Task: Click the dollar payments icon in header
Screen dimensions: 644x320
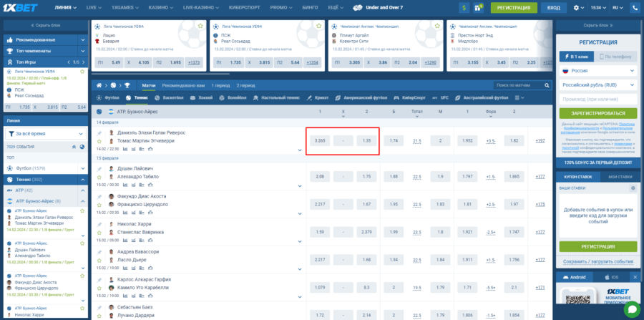Action: 464,8
